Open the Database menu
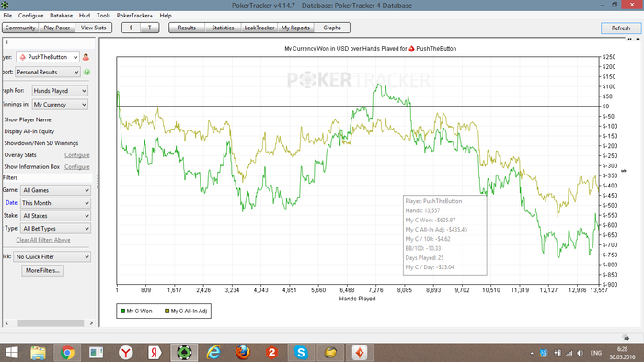The width and height of the screenshot is (644, 362). pos(62,16)
